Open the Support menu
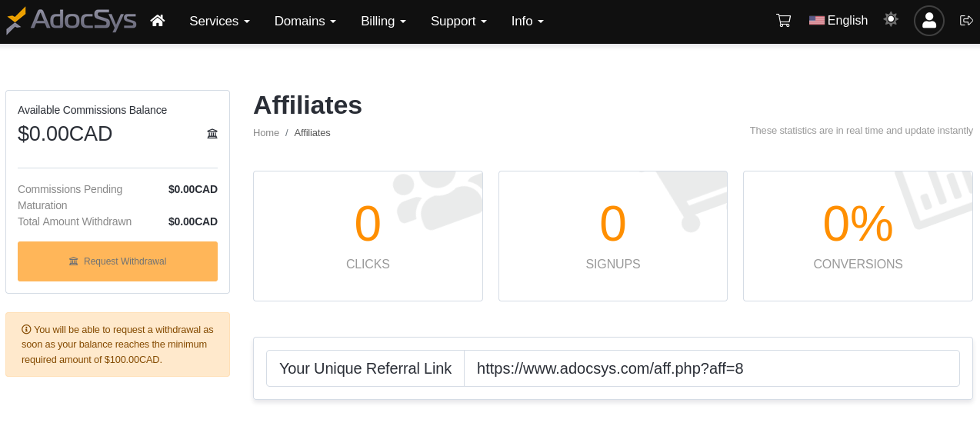The height and width of the screenshot is (426, 980). click(x=458, y=22)
